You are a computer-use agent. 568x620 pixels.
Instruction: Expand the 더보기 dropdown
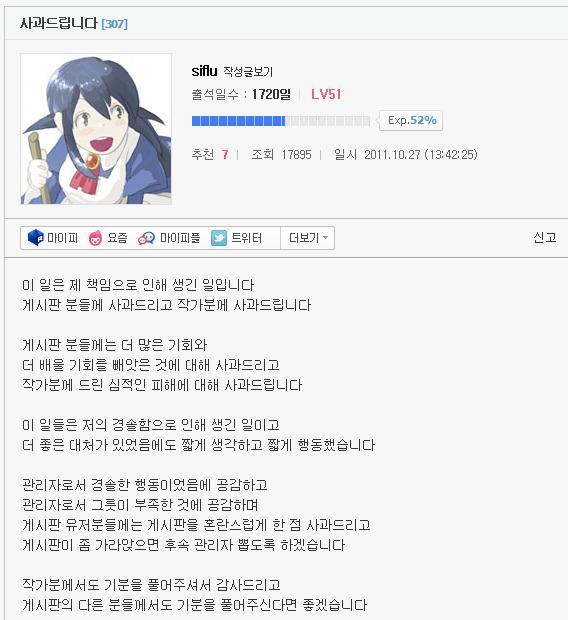click(x=307, y=238)
